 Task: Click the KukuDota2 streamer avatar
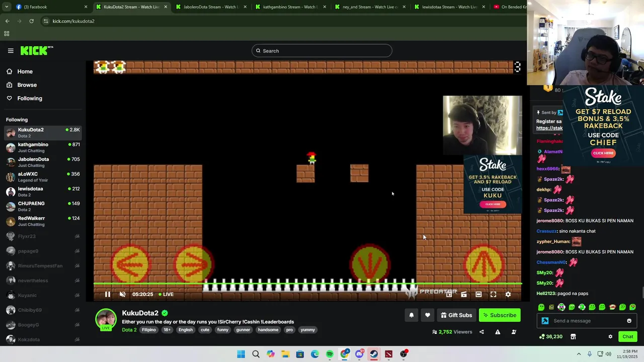click(x=106, y=320)
